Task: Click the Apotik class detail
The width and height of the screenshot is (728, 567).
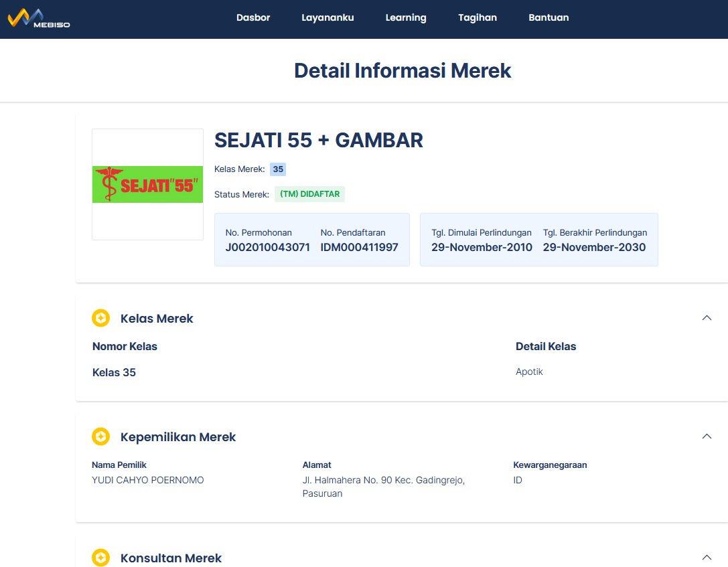Action: coord(529,372)
